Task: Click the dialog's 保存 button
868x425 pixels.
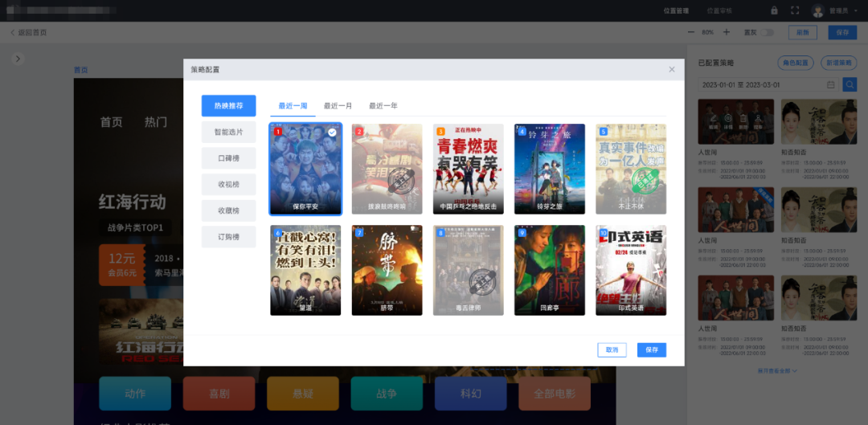Action: [x=652, y=349]
